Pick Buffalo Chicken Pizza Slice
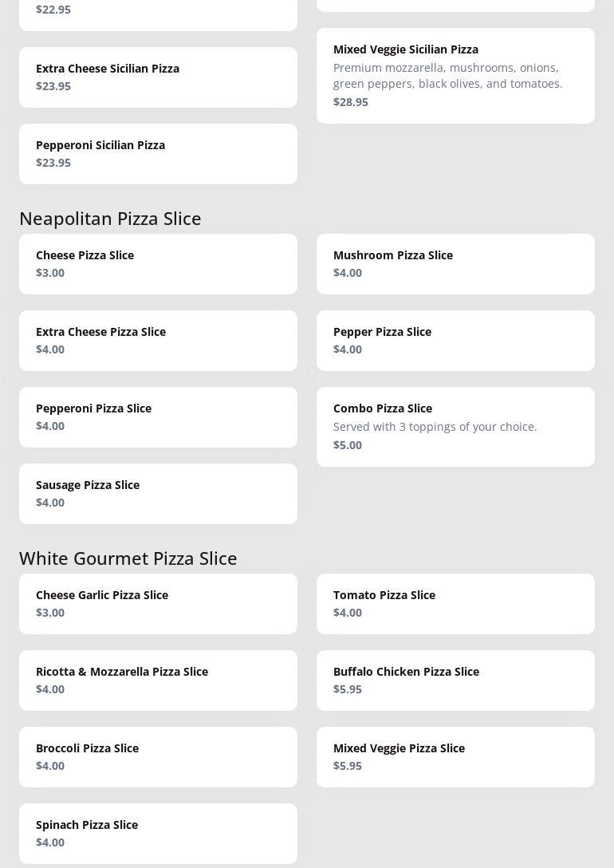Image resolution: width=614 pixels, height=868 pixels. [455, 681]
